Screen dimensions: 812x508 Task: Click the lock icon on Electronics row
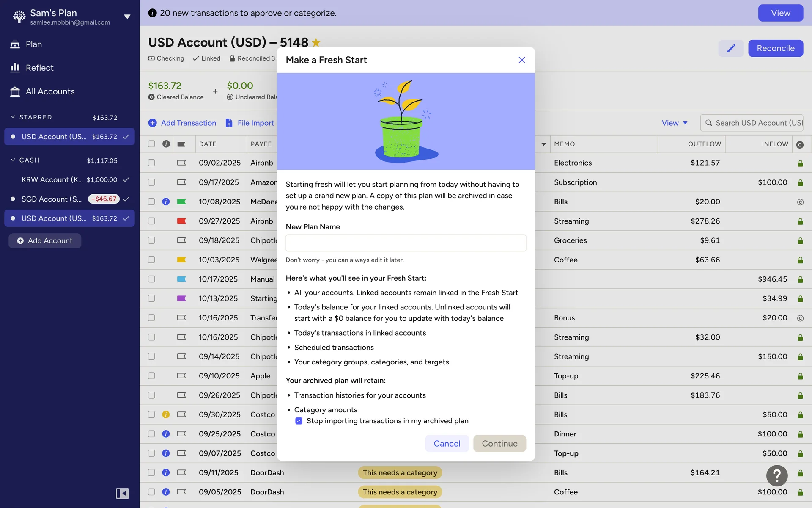800,163
